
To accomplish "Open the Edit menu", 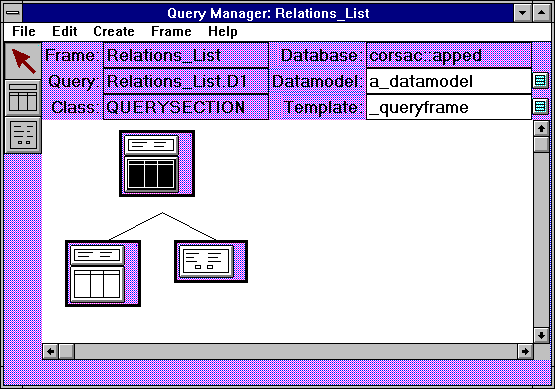I will [64, 32].
